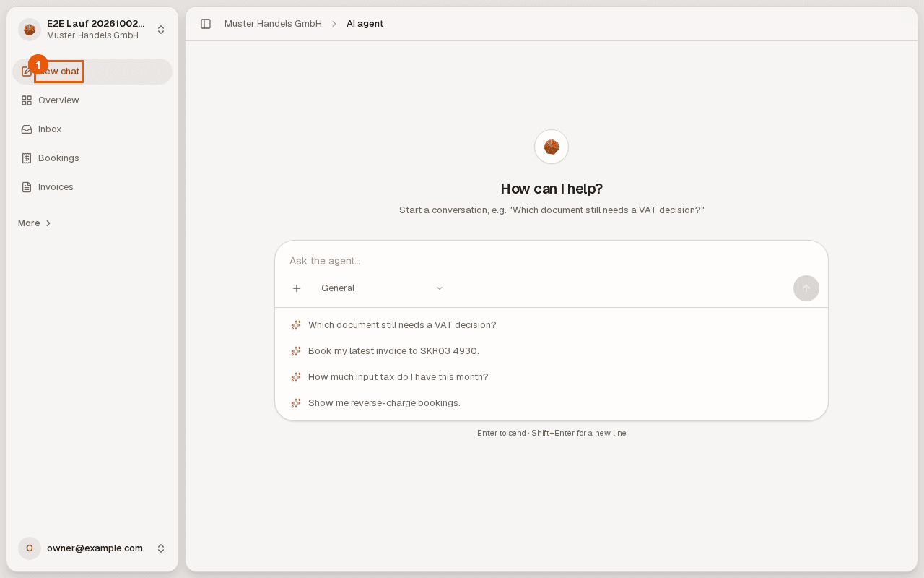Select suggestion about VAT decision document
The width and height of the screenshot is (924, 578).
click(x=552, y=325)
